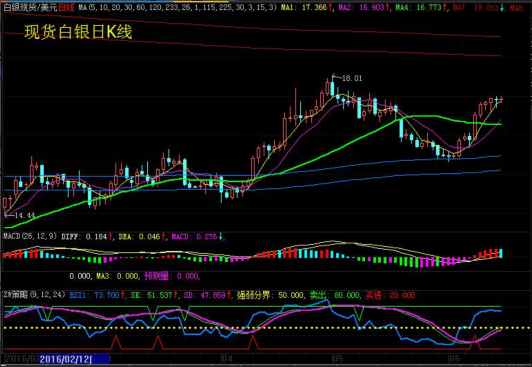Open the MA parameter list in header
The image size is (532, 367).
177,7
